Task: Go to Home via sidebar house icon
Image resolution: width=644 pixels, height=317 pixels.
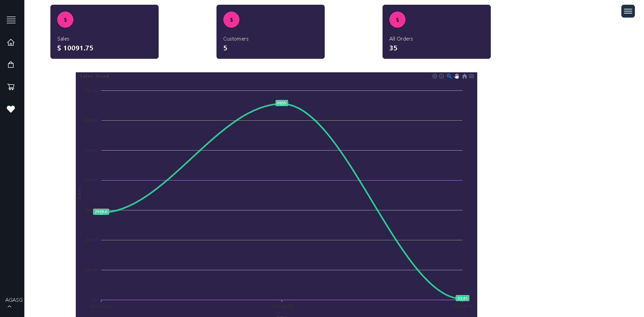Action: (11, 42)
